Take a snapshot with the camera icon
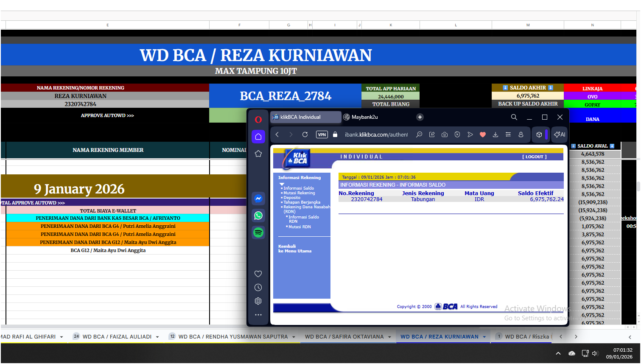Image resolution: width=641 pixels, height=364 pixels. click(x=445, y=134)
